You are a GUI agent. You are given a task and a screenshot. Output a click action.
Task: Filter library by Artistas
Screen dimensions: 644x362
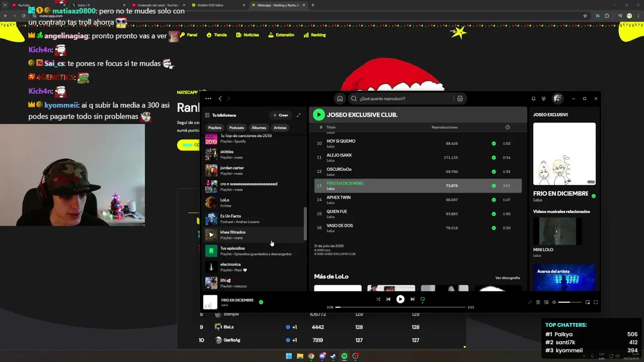[280, 128]
